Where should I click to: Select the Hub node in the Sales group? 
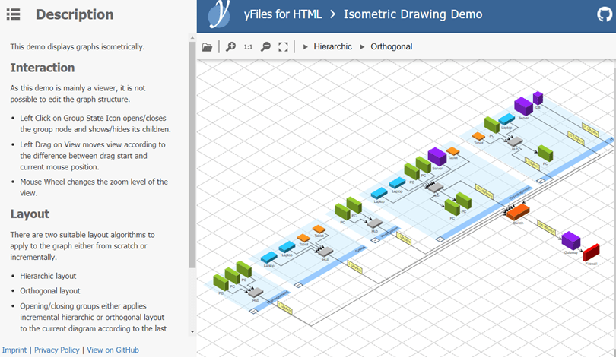[x=325, y=252]
